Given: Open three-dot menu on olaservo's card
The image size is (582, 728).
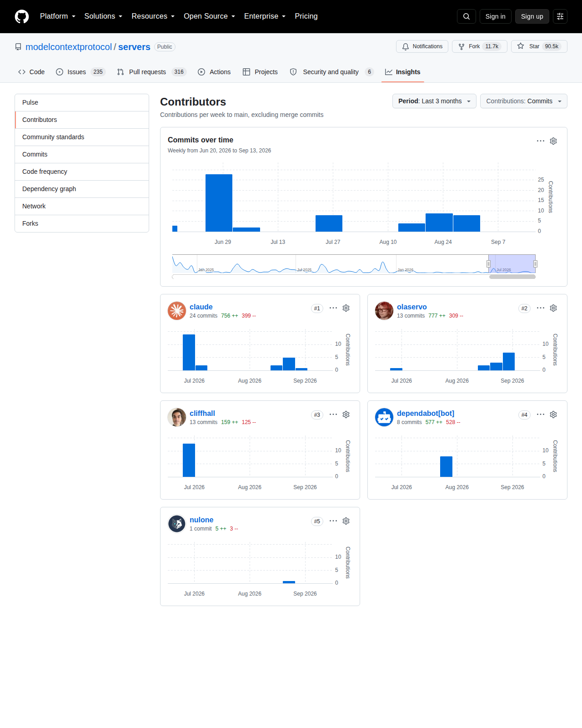Looking at the screenshot, I should click(x=541, y=308).
